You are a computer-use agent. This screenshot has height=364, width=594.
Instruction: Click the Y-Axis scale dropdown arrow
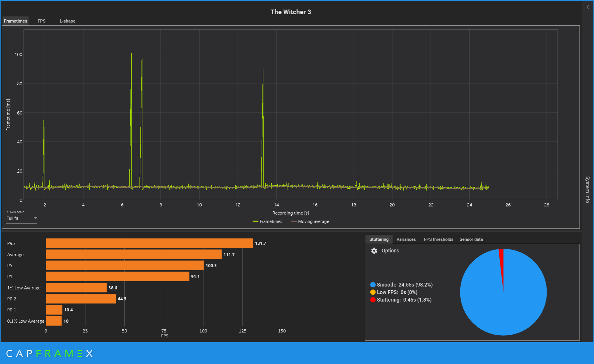point(36,218)
